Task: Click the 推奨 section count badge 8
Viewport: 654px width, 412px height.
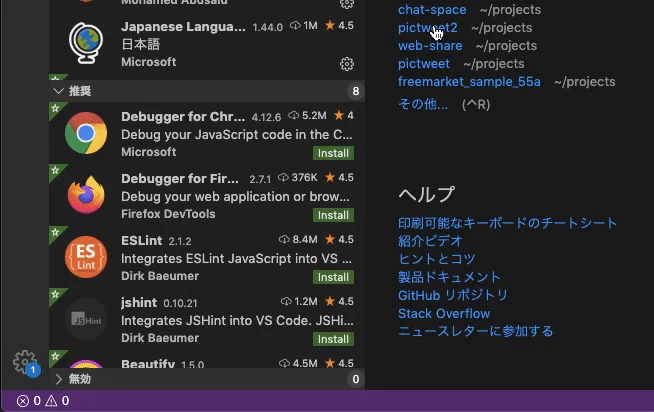Action: [356, 91]
